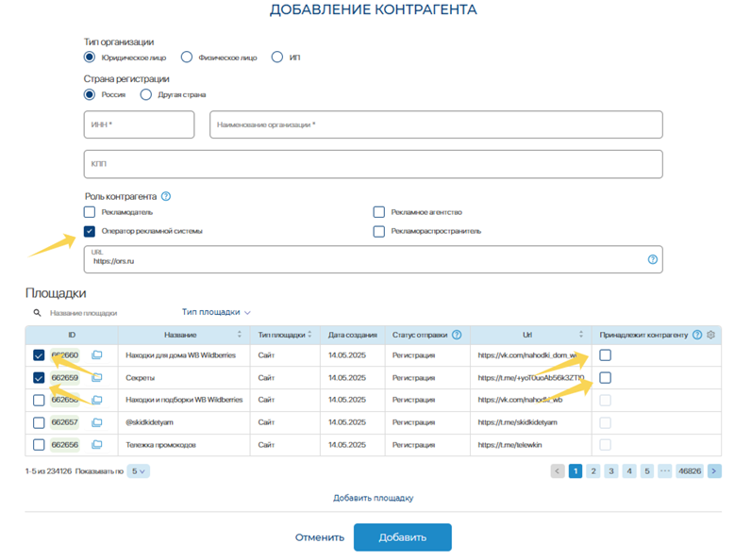The height and width of the screenshot is (560, 751).
Task: Open the table settings gear icon
Action: (711, 335)
